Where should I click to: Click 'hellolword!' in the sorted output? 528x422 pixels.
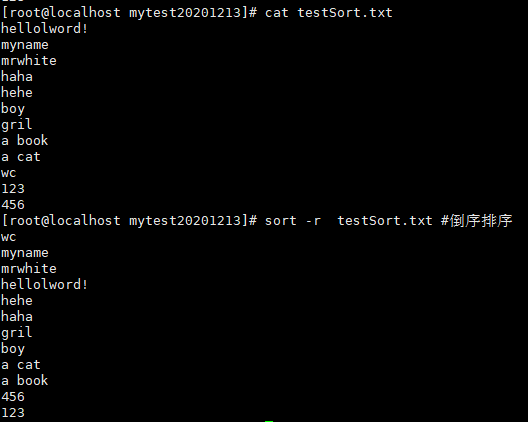point(44,285)
